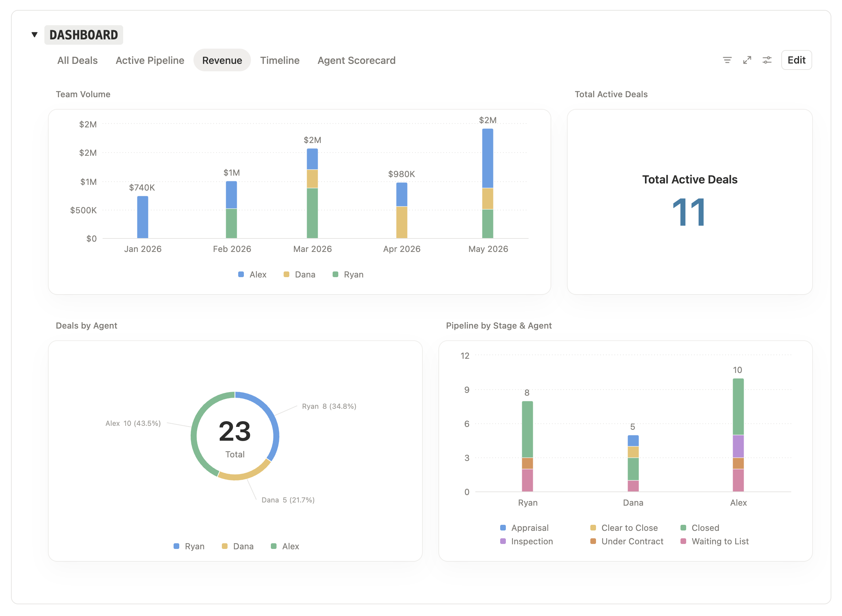
Task: Click the DASHBOARD heading
Action: (83, 35)
